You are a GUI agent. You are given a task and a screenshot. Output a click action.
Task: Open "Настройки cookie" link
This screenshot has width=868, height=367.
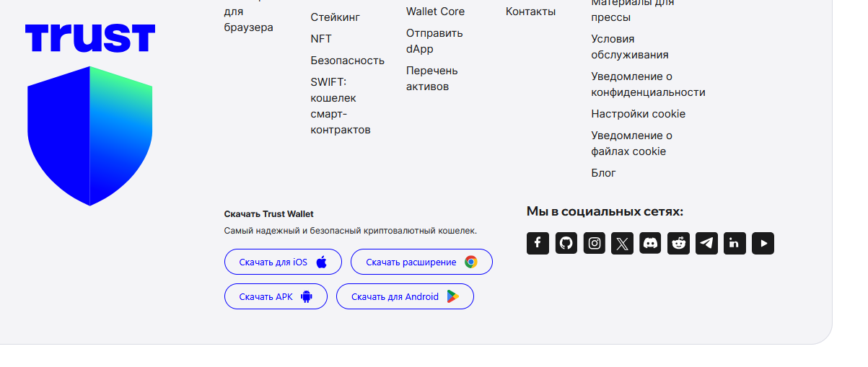[639, 114]
